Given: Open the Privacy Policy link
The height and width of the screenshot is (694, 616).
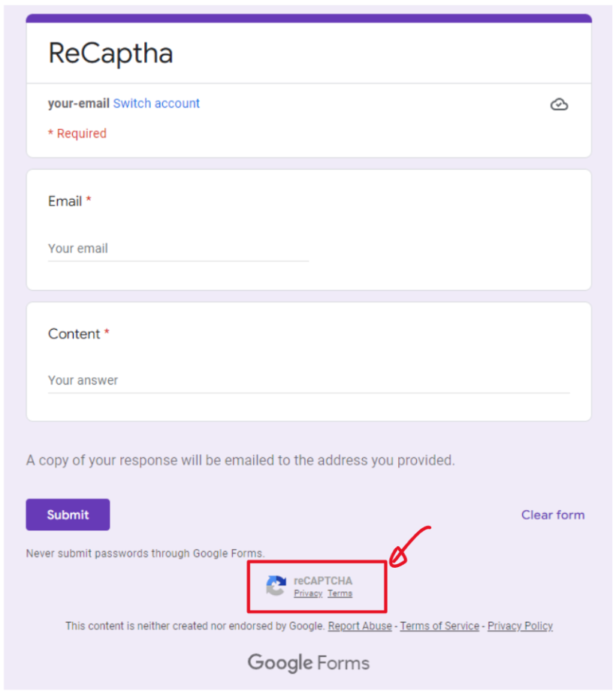Looking at the screenshot, I should (x=520, y=626).
